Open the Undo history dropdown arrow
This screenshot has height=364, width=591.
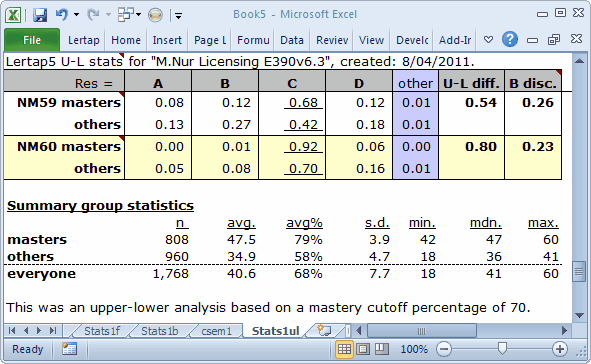(77, 15)
